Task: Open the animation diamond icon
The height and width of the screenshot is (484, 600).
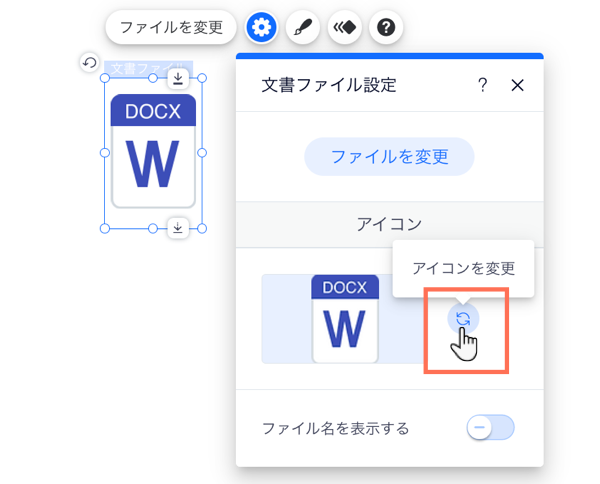Action: click(x=344, y=27)
